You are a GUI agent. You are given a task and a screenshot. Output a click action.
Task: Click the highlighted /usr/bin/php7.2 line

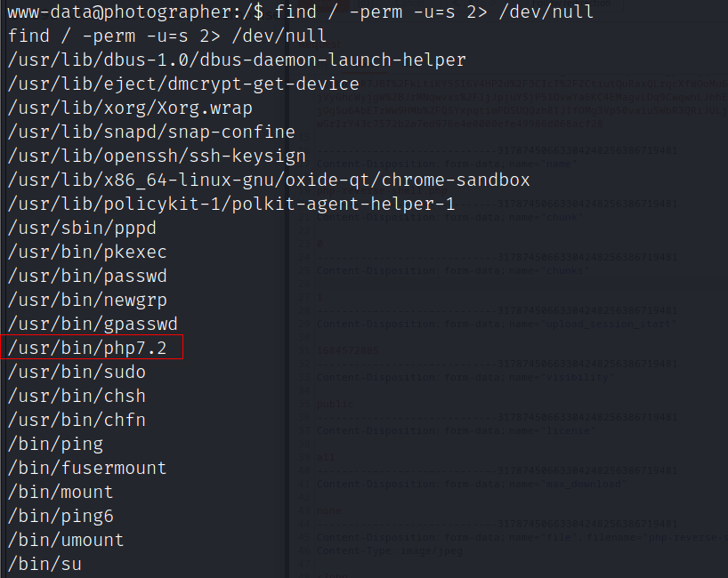tap(87, 348)
